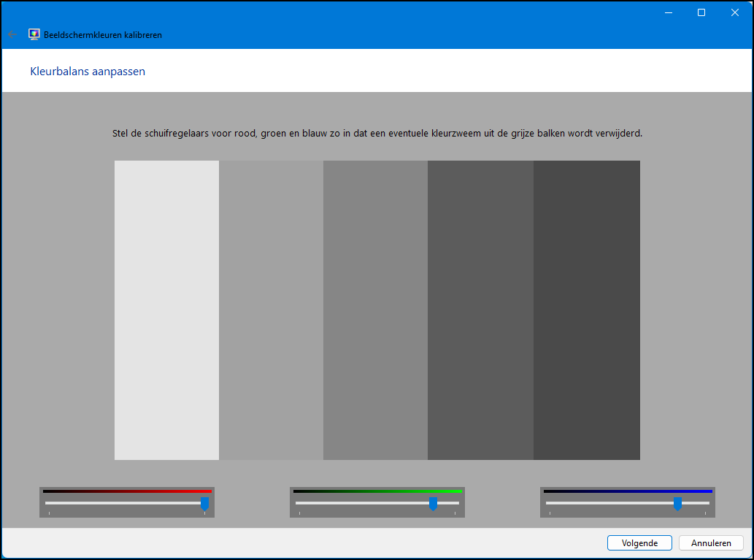Click the second darkest gray bar
The height and width of the screenshot is (560, 754).
(480, 310)
